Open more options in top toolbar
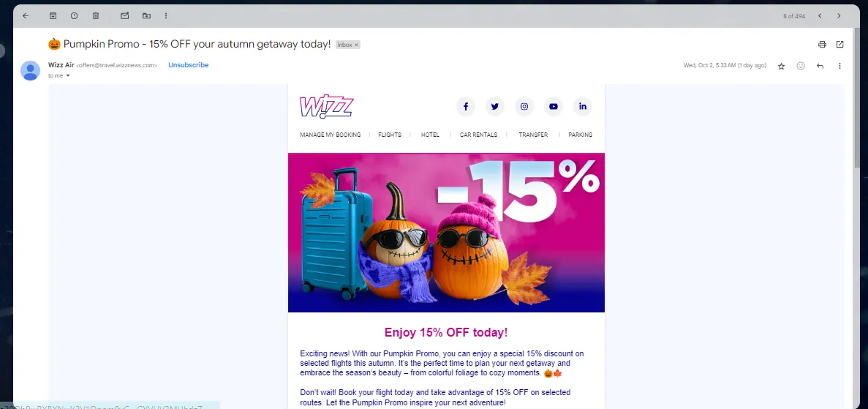 point(166,16)
